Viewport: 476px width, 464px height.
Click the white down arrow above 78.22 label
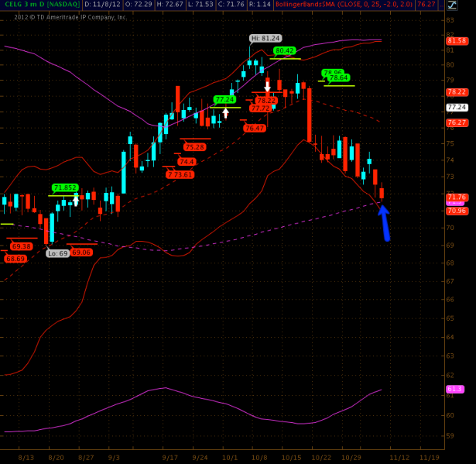coord(267,88)
